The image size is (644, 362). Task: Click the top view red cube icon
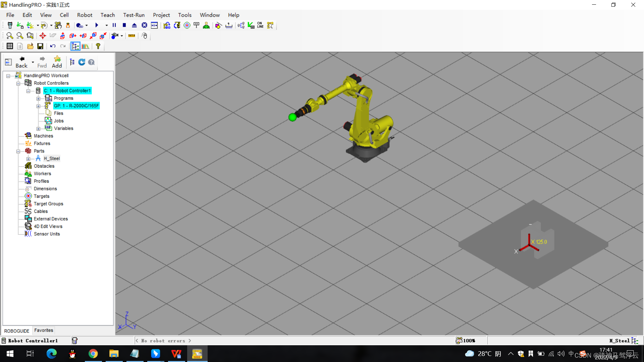(x=62, y=36)
